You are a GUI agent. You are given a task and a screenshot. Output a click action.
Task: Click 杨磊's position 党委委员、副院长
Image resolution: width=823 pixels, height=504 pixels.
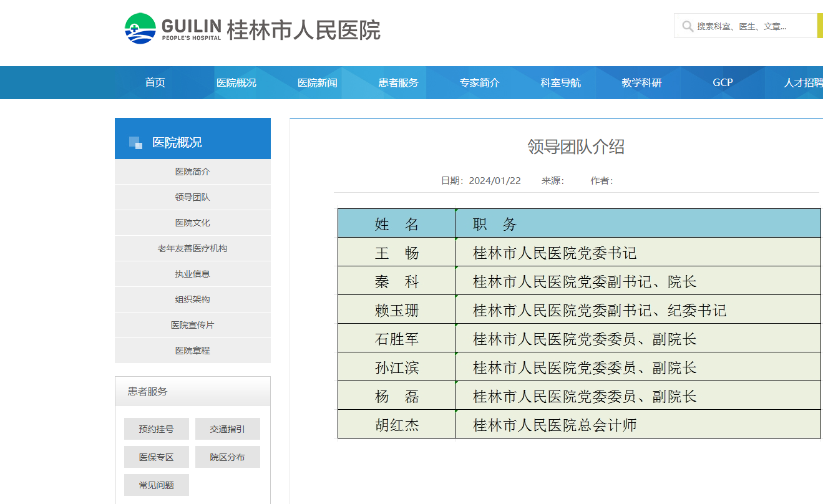tap(638, 395)
